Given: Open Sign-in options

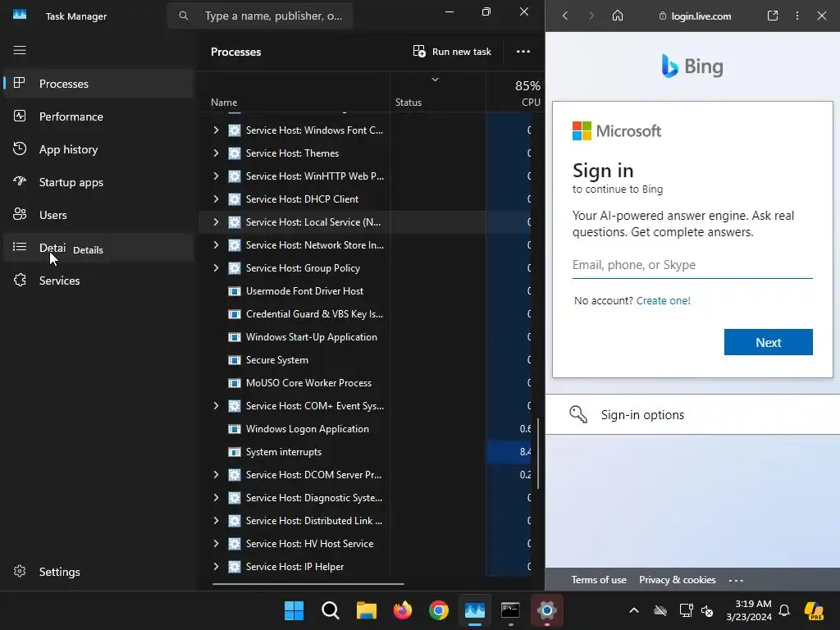Looking at the screenshot, I should point(692,414).
